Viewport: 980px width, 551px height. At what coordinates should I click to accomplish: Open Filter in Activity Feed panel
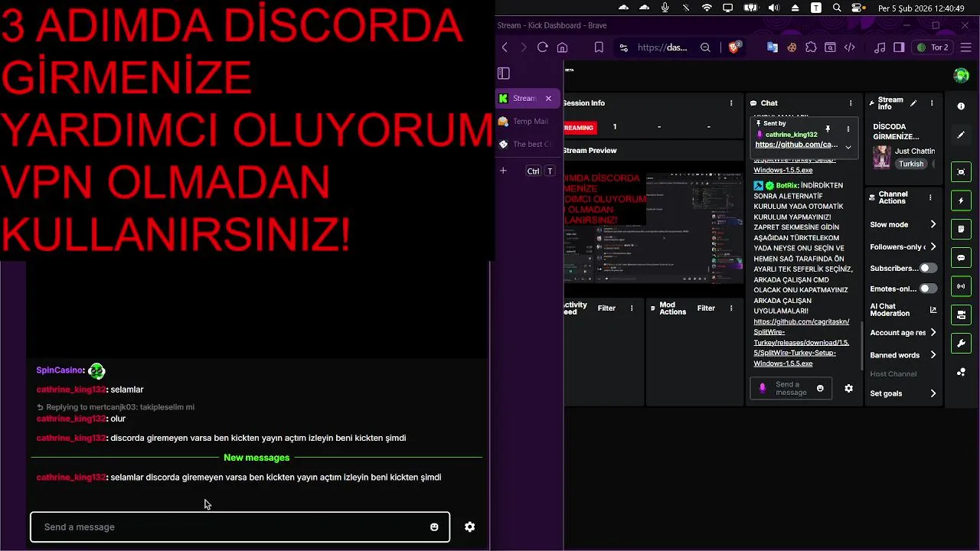tap(606, 308)
